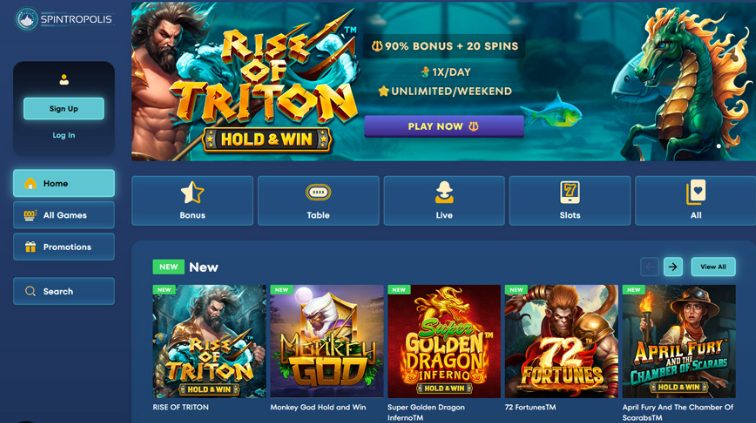Open the Monkey God game thumbnail

click(326, 341)
